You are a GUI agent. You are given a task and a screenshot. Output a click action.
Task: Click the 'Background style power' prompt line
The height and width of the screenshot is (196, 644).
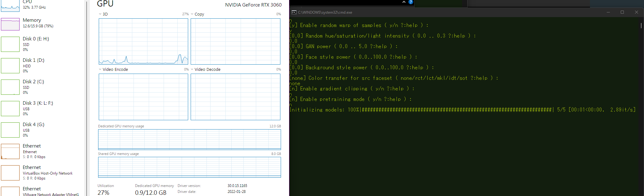click(361, 67)
